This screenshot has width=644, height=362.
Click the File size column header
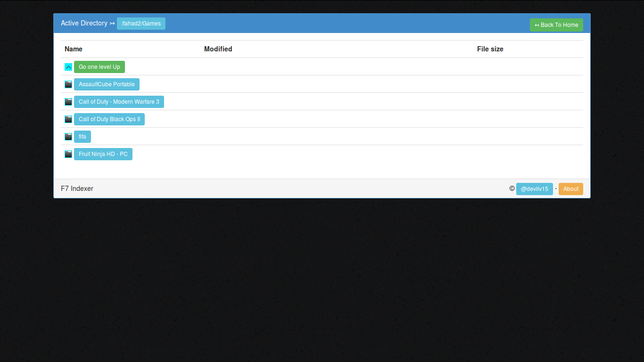[490, 49]
